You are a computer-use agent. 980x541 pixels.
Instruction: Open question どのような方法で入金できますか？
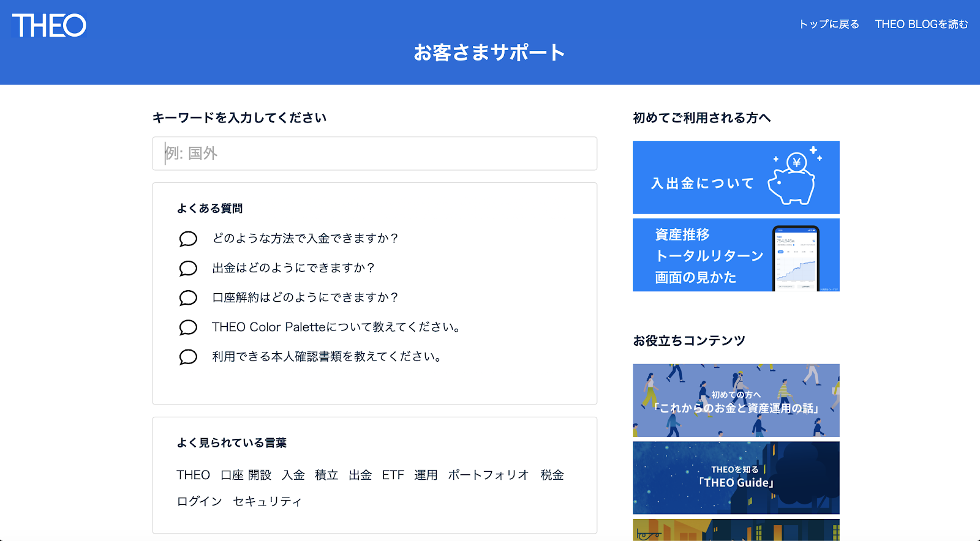306,238
